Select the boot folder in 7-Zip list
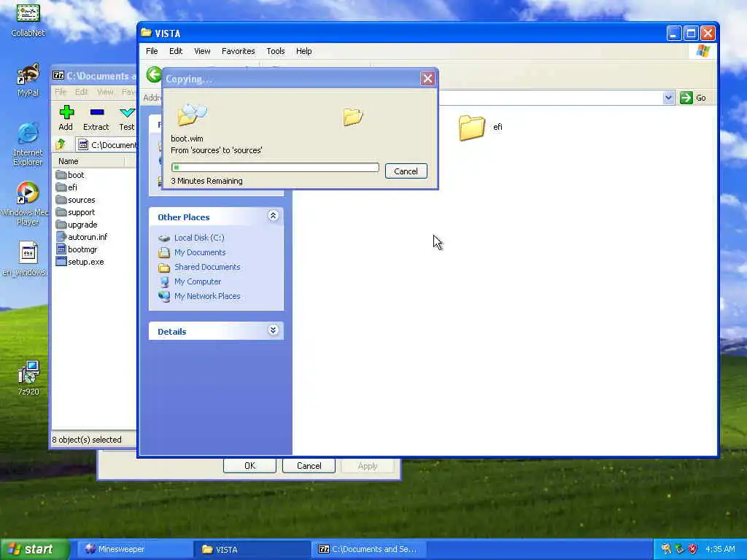The width and height of the screenshot is (747, 560). (70, 175)
